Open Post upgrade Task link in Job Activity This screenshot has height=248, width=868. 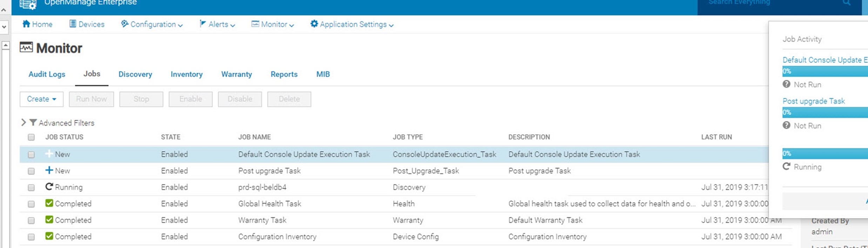click(814, 101)
